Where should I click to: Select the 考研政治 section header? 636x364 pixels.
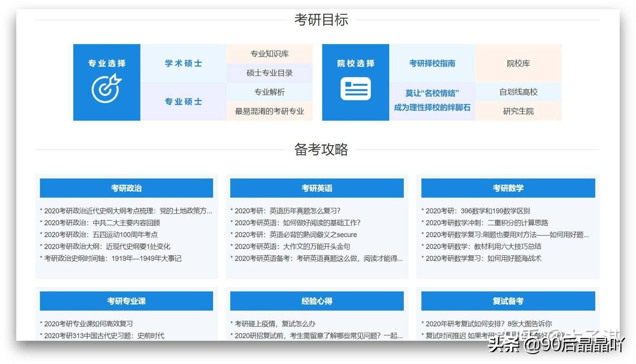tap(127, 188)
